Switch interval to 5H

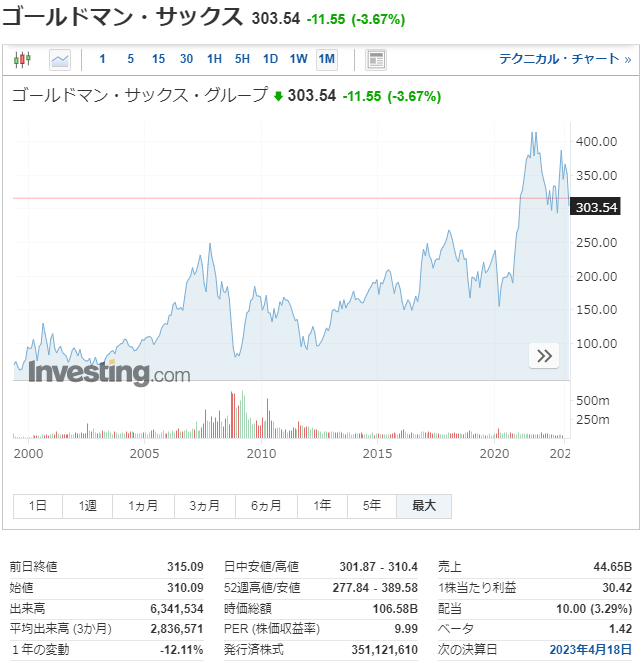[242, 59]
